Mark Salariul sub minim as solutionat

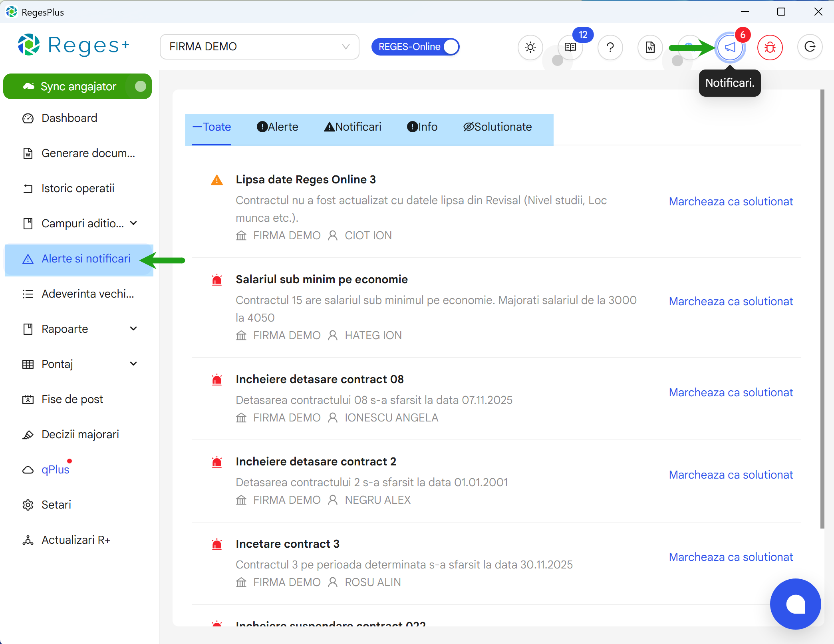[x=731, y=301]
